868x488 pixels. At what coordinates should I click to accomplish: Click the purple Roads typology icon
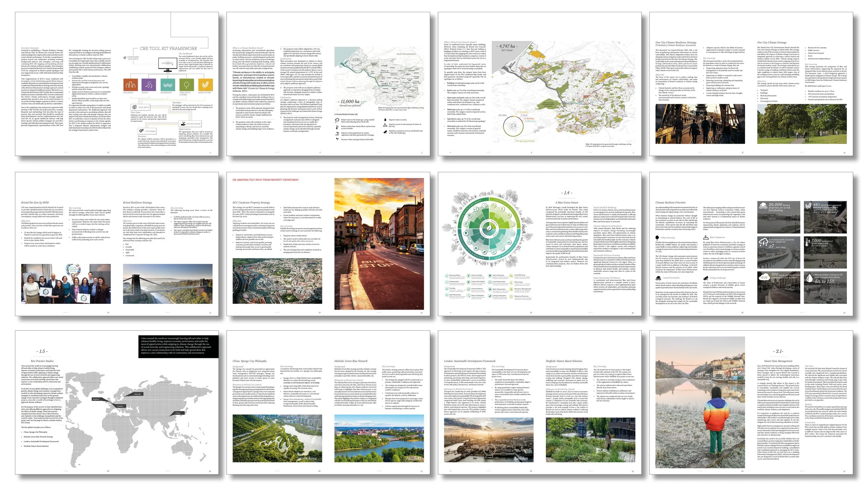coord(149,85)
